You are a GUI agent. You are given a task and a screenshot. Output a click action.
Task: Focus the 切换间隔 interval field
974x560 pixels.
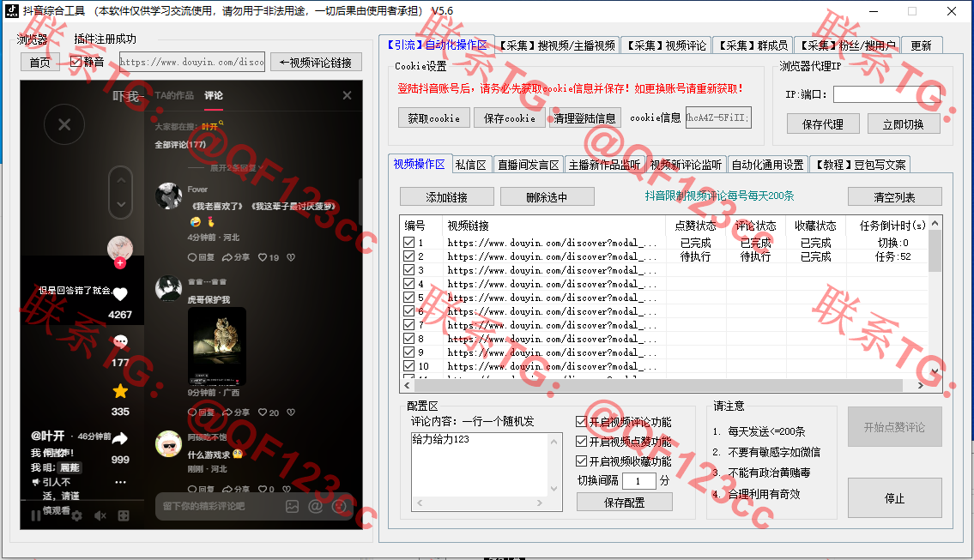pos(638,480)
